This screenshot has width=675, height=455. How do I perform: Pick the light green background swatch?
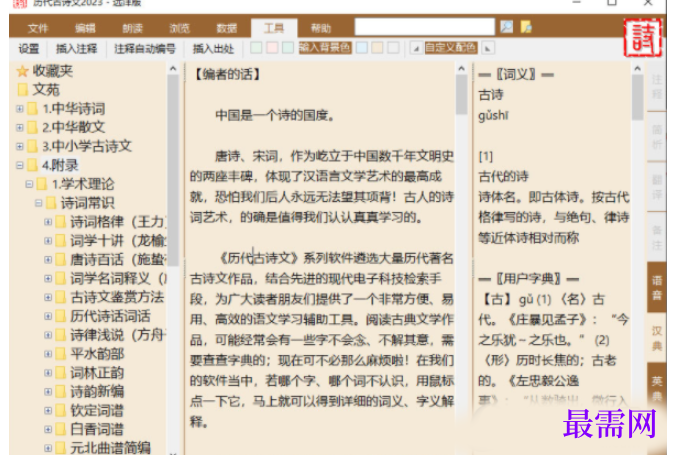coord(256,48)
